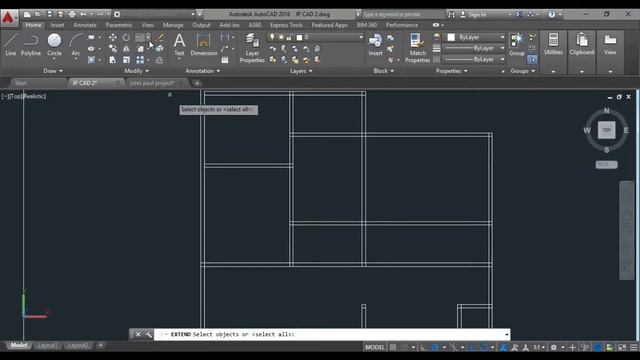
Task: Click the Plot printer icon in quick access
Action: [x=72, y=14]
